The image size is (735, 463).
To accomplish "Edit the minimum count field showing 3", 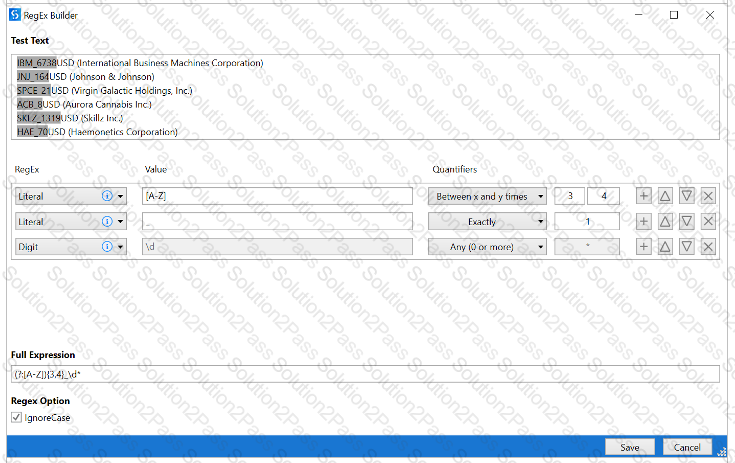I will coord(570,196).
